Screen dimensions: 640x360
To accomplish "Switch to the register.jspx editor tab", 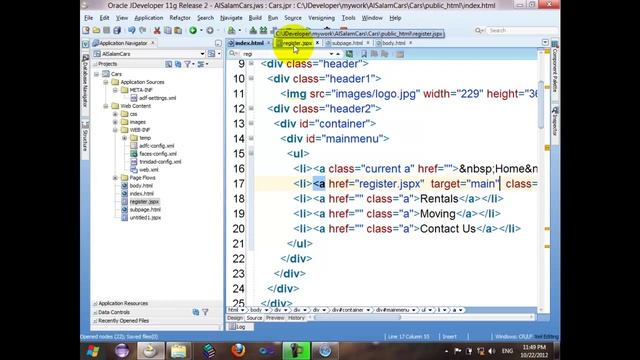I will pyautogui.click(x=297, y=43).
